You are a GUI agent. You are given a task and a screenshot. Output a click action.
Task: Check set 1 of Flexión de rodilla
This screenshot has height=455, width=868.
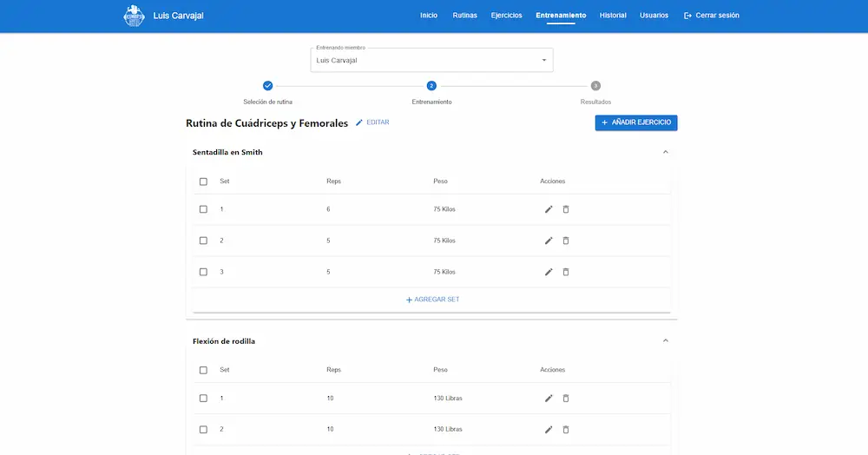point(203,399)
